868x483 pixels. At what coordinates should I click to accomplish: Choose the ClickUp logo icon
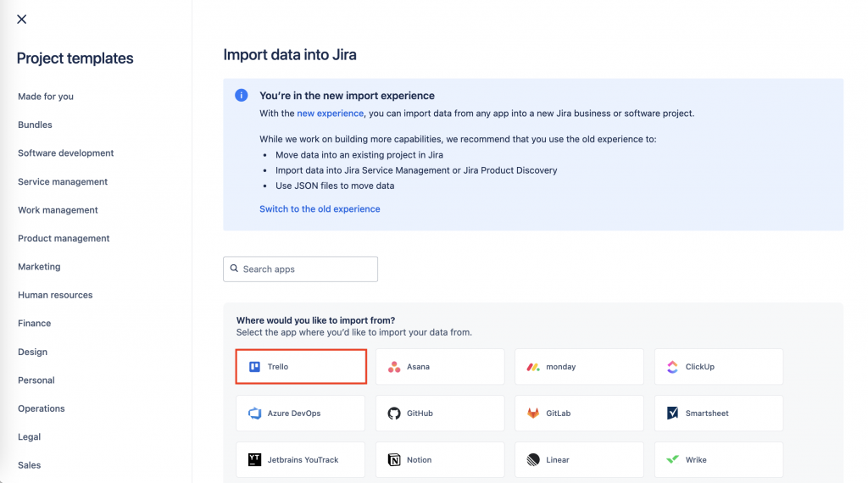click(x=672, y=367)
